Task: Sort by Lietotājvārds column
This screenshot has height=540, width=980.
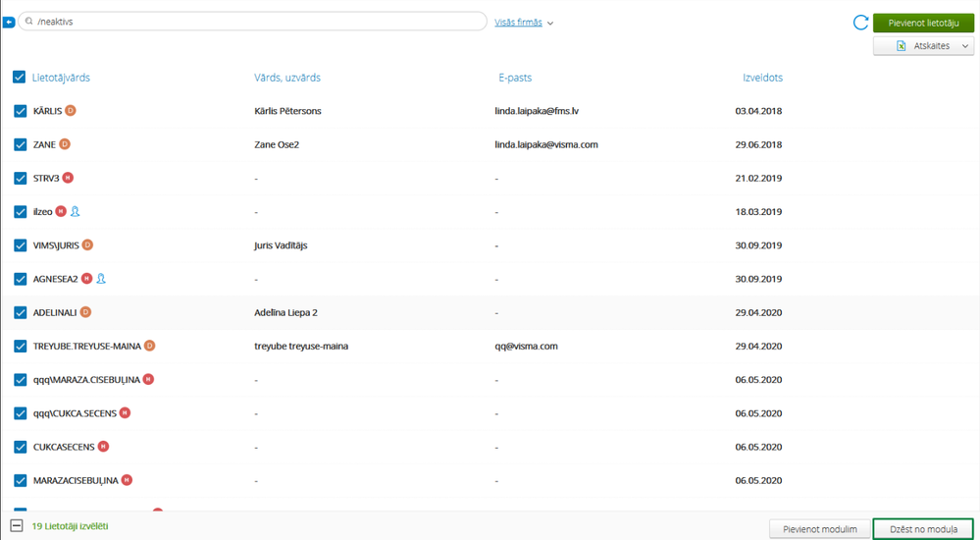Action: pyautogui.click(x=61, y=78)
